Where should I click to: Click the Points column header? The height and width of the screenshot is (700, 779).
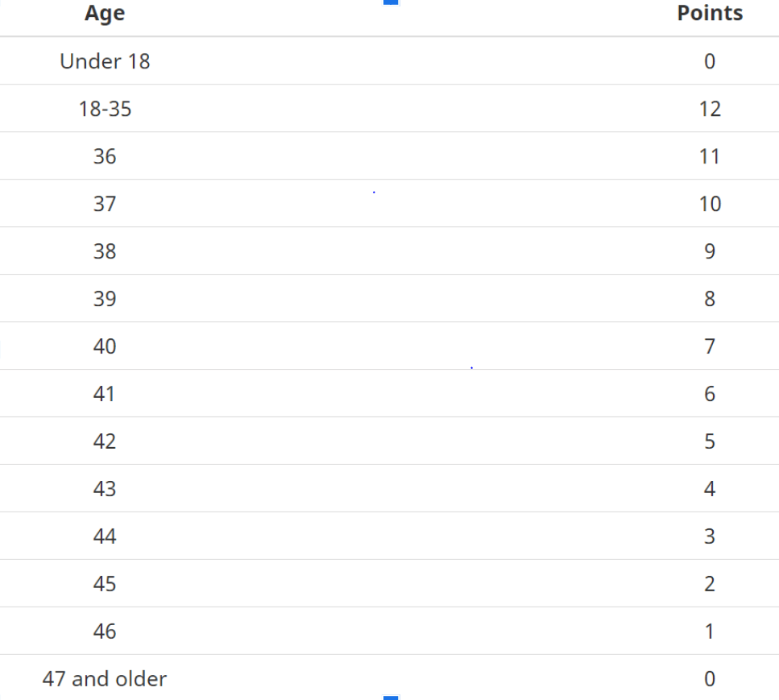(x=710, y=14)
